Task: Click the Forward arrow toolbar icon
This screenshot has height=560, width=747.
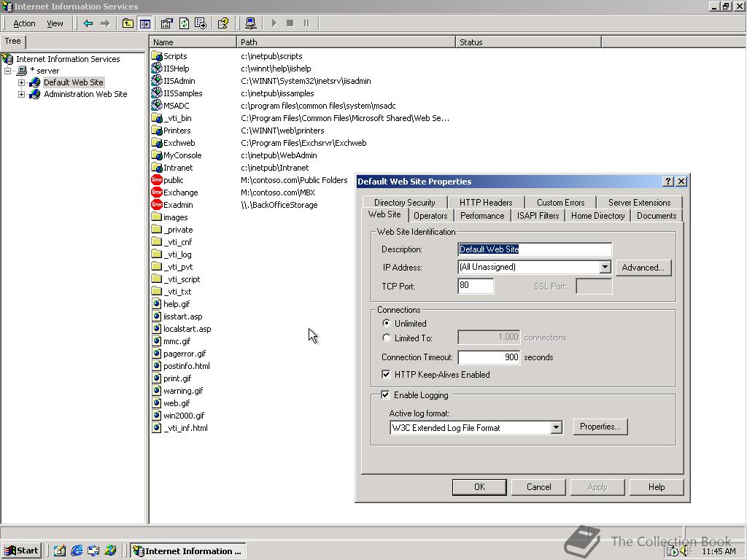Action: (x=105, y=23)
